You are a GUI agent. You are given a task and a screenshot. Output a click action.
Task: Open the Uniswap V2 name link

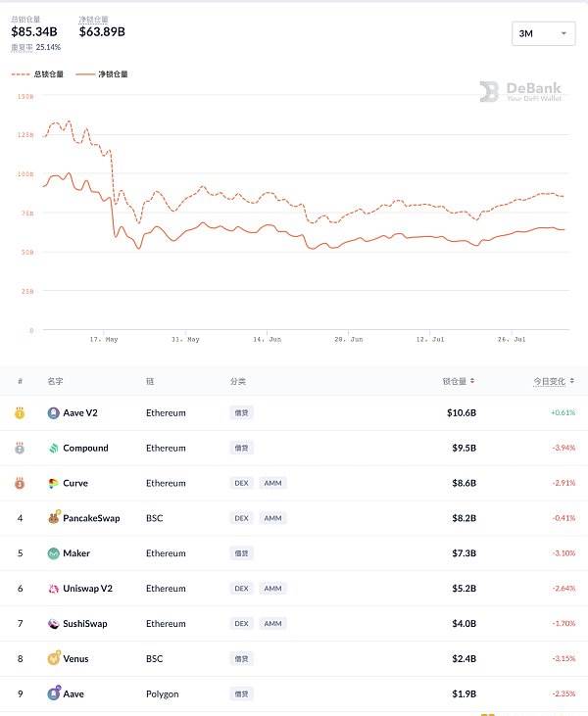coord(88,589)
